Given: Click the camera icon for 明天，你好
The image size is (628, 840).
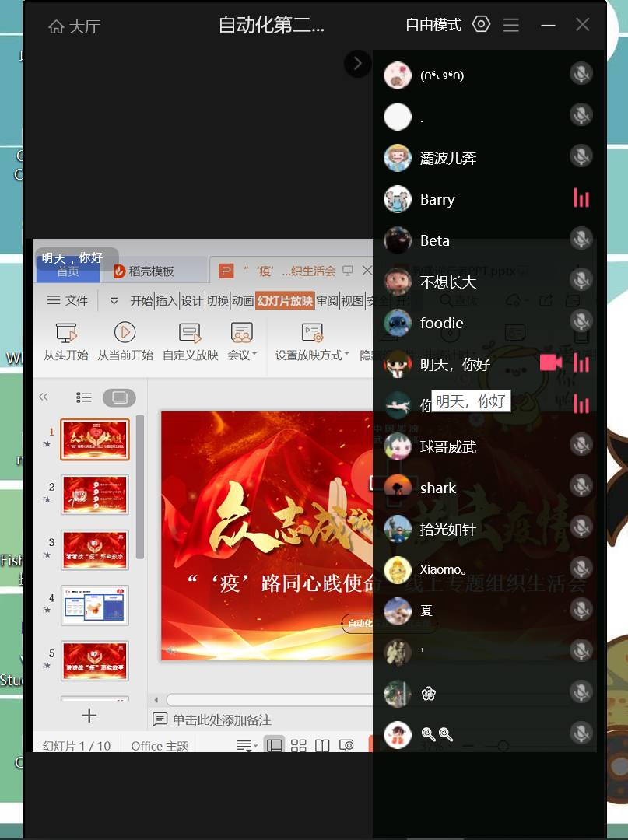Looking at the screenshot, I should [x=551, y=362].
